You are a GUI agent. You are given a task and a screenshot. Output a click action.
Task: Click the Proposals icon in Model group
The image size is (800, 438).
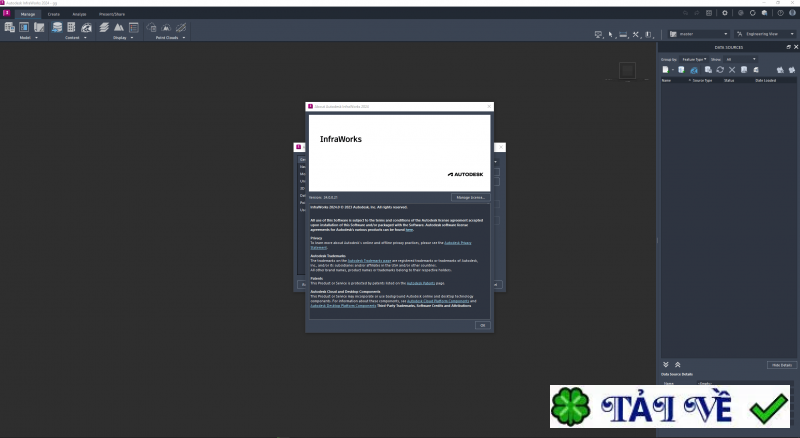point(39,28)
